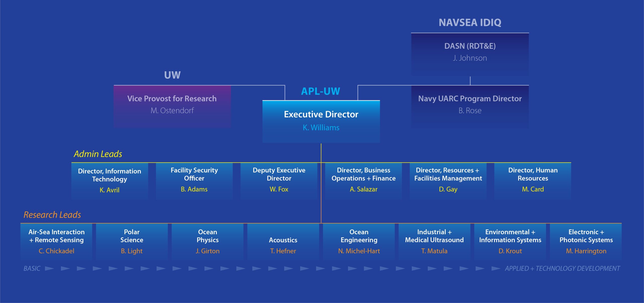Click the name M. Ostendorf
Screen dimensions: 644x303
pyautogui.click(x=172, y=110)
